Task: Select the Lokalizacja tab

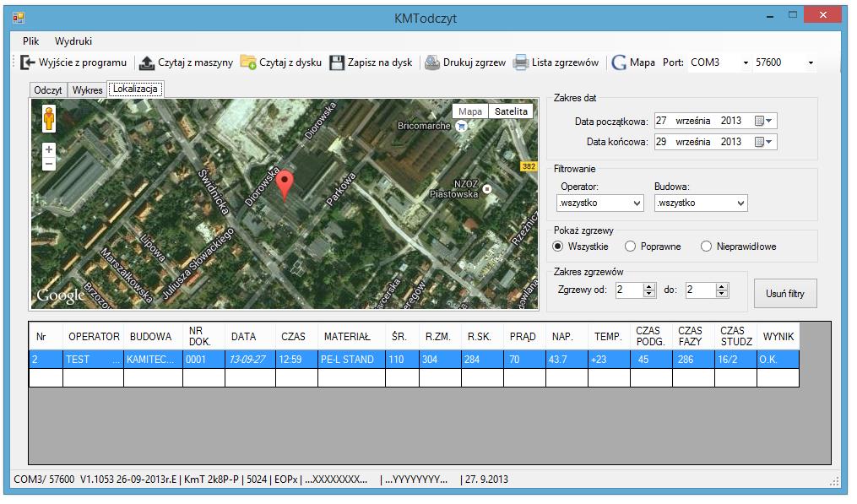Action: 135,89
